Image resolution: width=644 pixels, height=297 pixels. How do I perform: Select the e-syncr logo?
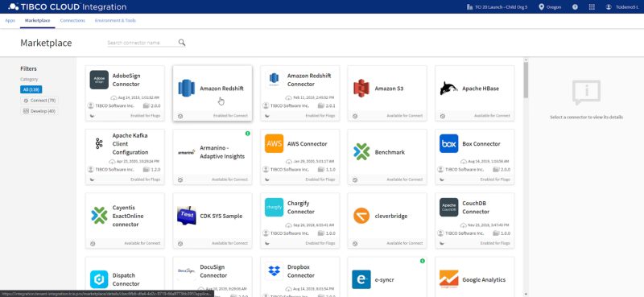coord(361,279)
